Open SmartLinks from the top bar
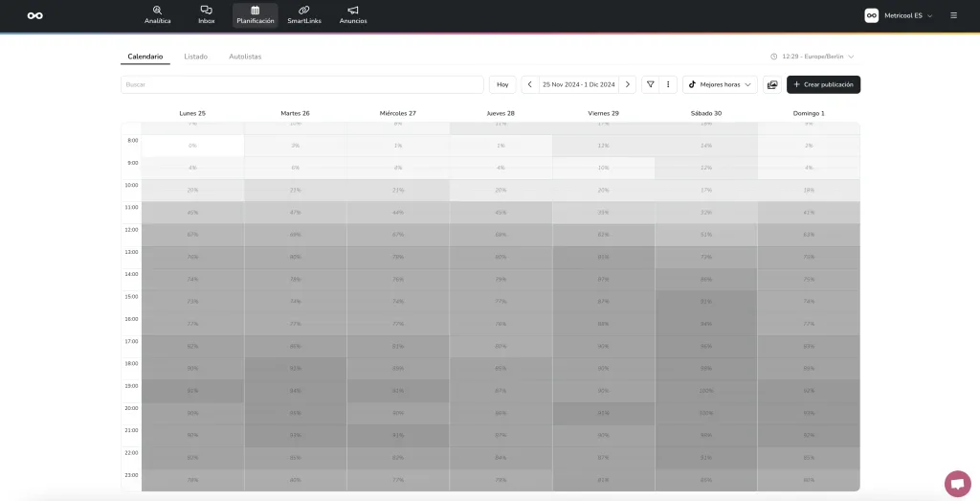Screen dimensions: 980x501 pyautogui.click(x=303, y=15)
